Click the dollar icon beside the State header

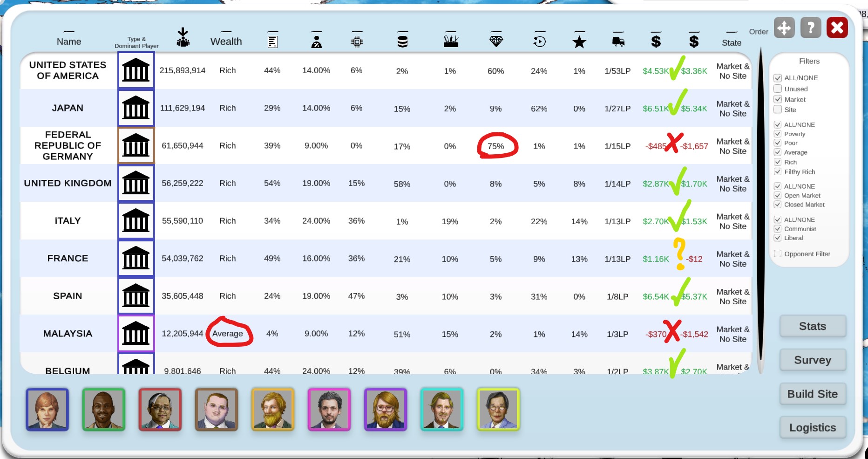[x=694, y=41]
